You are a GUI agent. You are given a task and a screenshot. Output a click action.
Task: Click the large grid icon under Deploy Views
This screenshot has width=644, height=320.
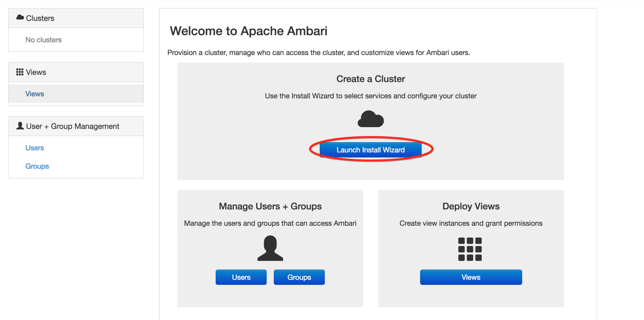pos(470,249)
